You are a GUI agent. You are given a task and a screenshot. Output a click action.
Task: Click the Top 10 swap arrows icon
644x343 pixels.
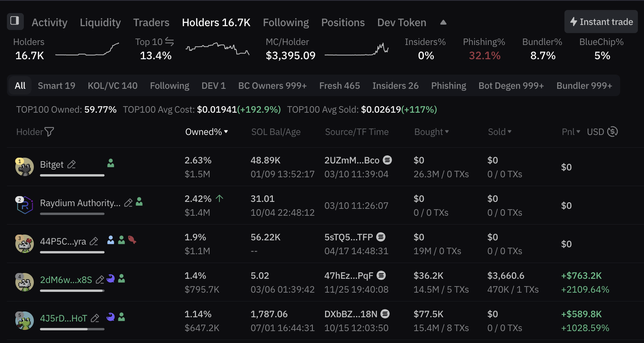tap(169, 42)
